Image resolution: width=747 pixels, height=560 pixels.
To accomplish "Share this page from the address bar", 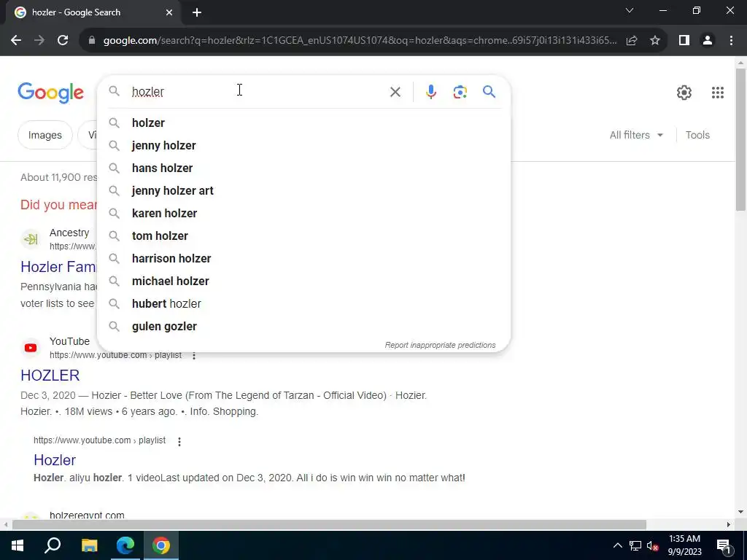I will click(632, 41).
